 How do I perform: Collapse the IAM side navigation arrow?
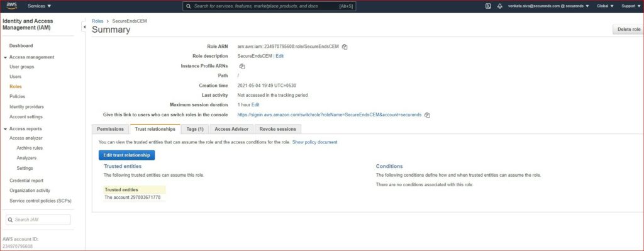click(84, 27)
